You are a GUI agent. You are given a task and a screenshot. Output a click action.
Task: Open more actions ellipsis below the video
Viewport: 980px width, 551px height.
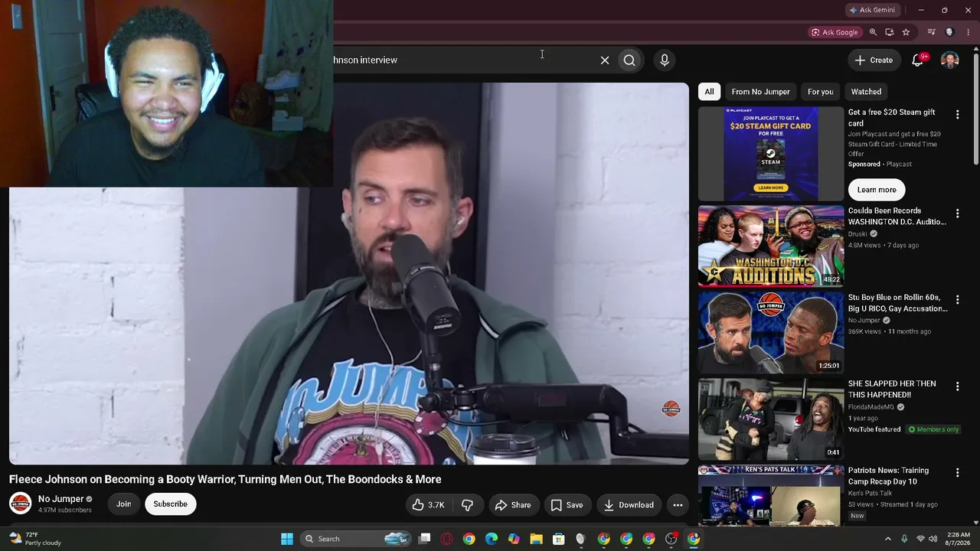coord(678,505)
